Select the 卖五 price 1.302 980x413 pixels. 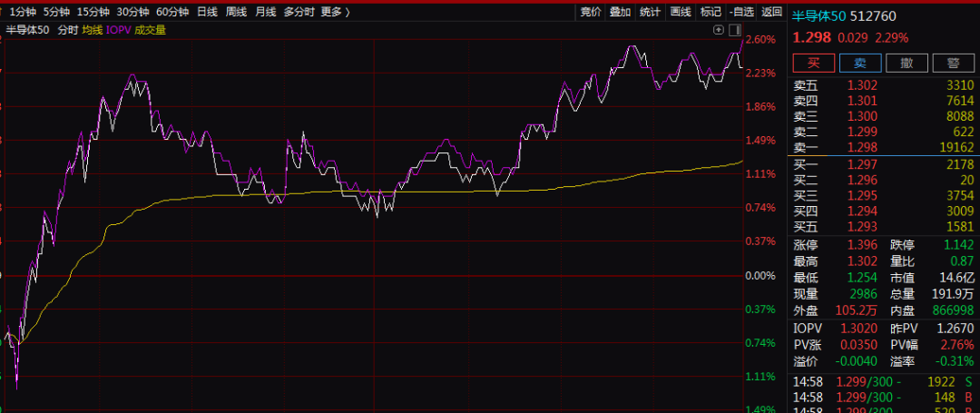point(862,85)
